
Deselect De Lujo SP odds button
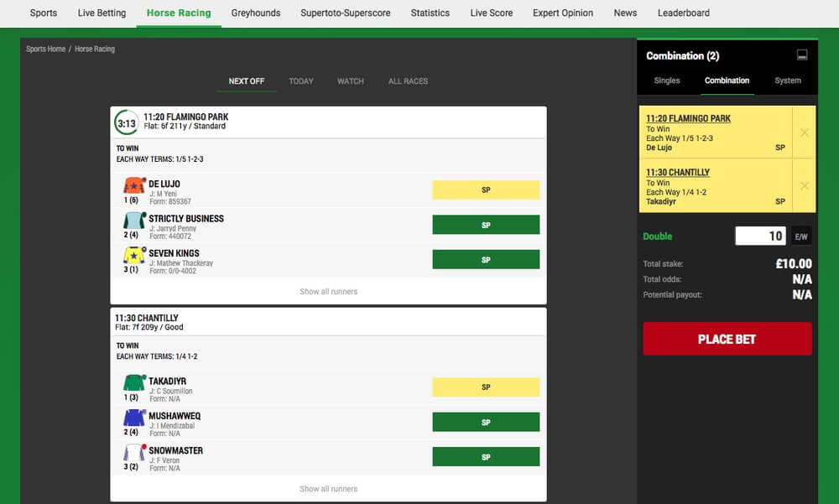click(486, 190)
